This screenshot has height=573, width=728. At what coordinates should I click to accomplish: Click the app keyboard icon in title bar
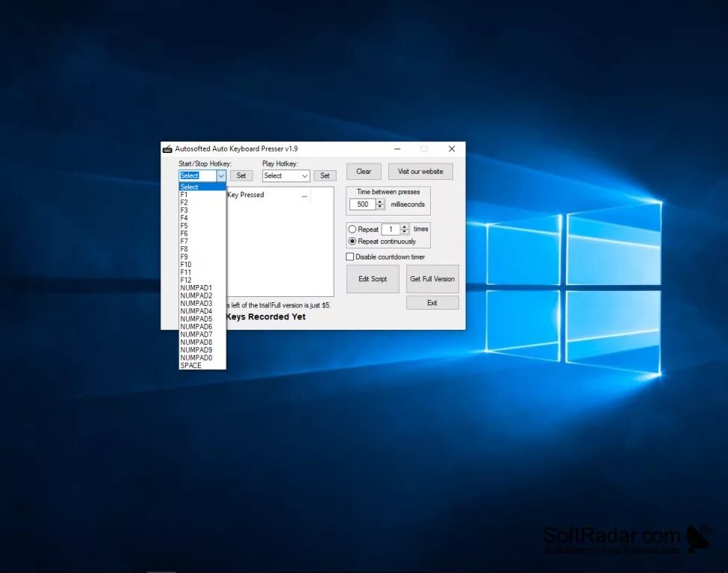tap(167, 149)
